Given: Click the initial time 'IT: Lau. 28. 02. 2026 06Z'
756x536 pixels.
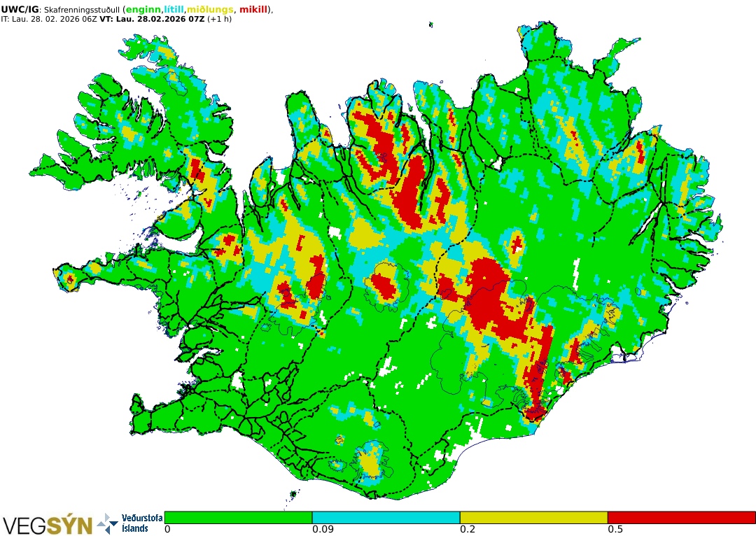Looking at the screenshot, I should [x=49, y=20].
